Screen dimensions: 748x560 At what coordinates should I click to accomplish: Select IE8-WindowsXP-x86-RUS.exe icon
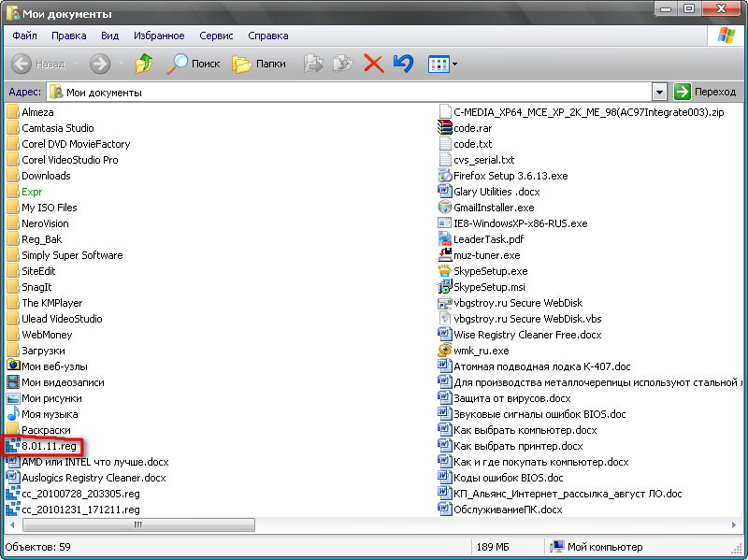[x=445, y=223]
